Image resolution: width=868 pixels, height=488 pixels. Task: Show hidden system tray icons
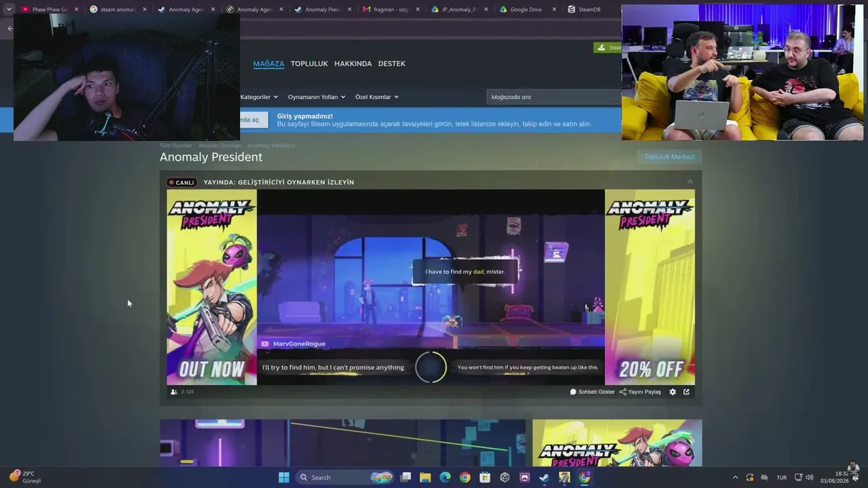[735, 477]
